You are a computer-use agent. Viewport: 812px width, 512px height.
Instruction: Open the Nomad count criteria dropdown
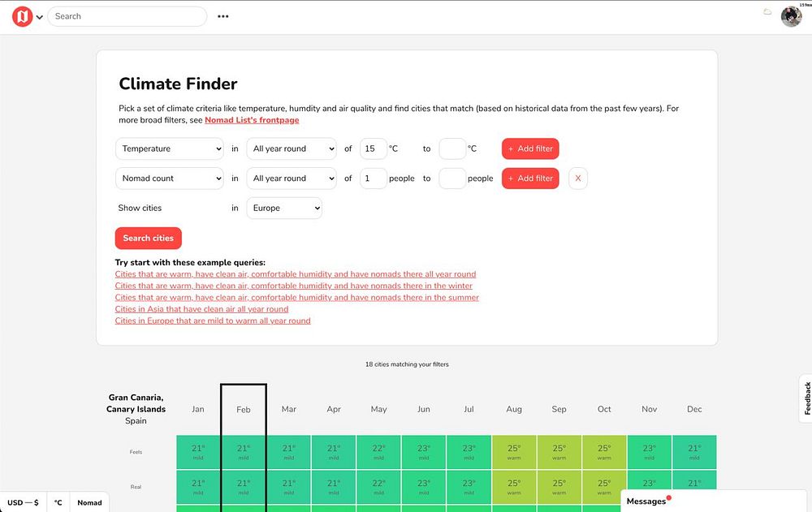coord(170,178)
